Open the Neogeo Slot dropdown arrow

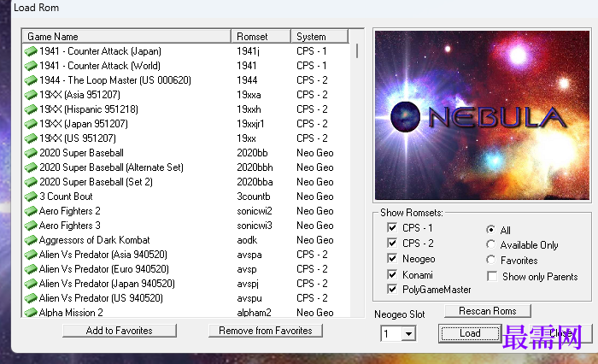[408, 334]
